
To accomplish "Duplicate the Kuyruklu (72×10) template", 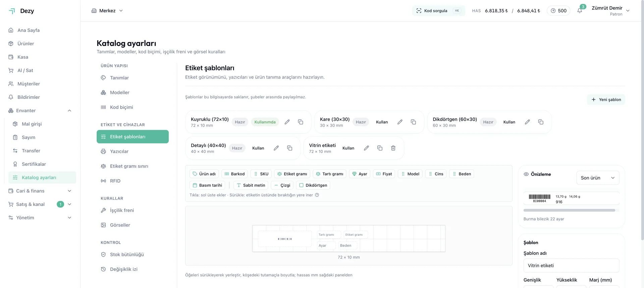I will click(301, 122).
